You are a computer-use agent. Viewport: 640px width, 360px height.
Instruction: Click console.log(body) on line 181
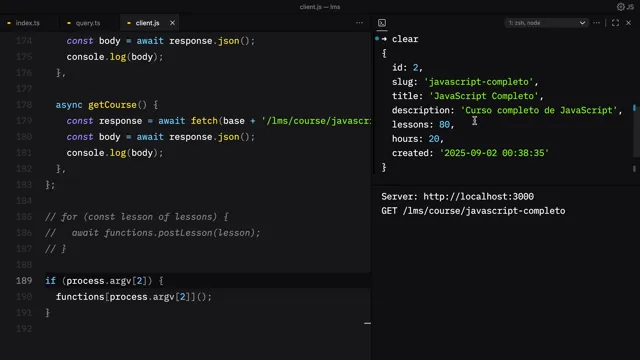[x=115, y=153]
